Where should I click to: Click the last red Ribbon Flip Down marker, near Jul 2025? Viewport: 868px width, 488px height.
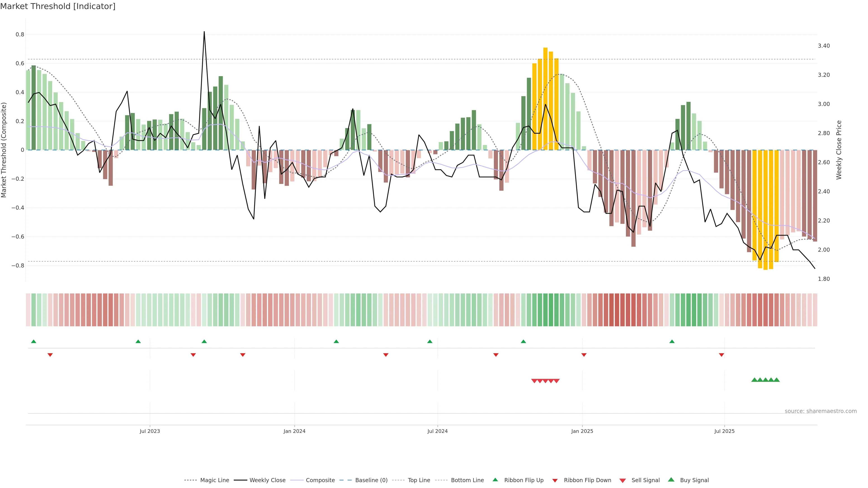[x=722, y=355]
